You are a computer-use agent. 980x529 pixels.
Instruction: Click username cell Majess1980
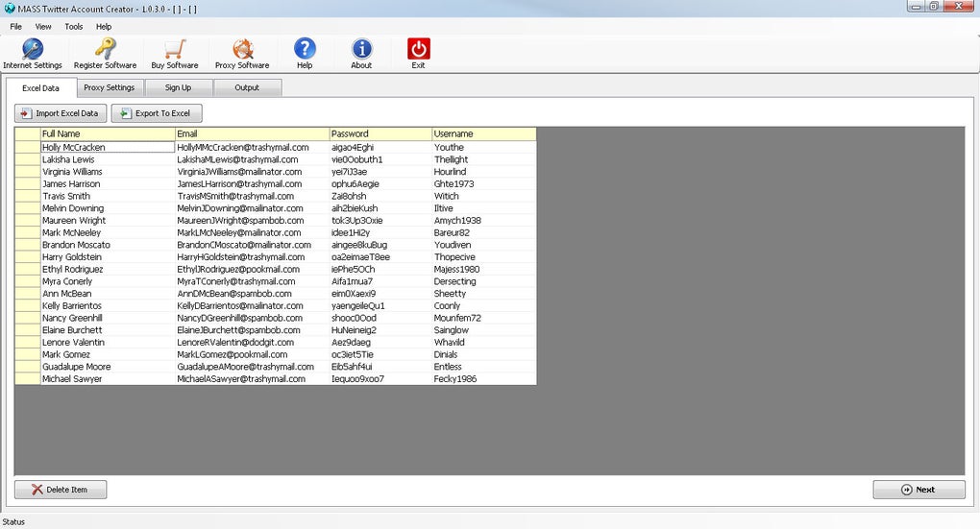pyautogui.click(x=483, y=269)
